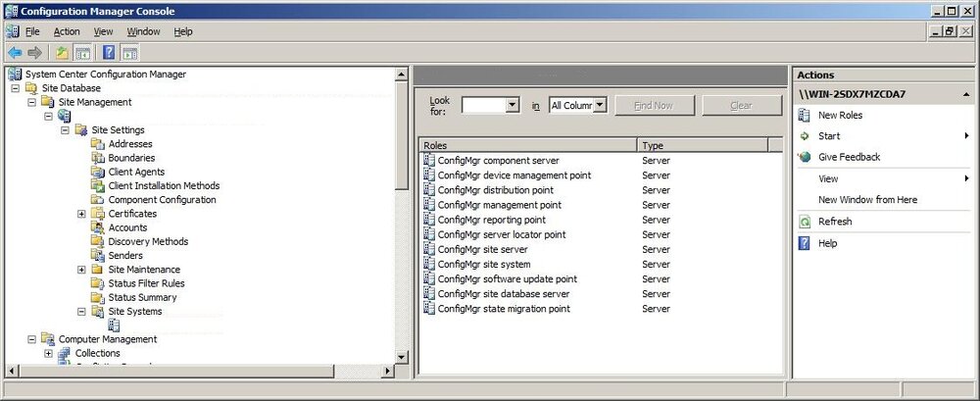The image size is (980, 401).
Task: Select ConfigMgr server locator point row
Action: tap(602, 234)
